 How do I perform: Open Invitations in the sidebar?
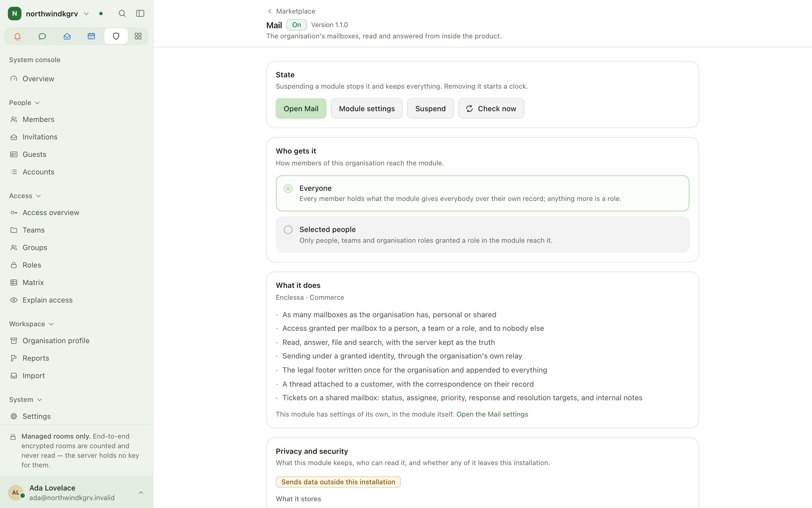tap(76, 137)
